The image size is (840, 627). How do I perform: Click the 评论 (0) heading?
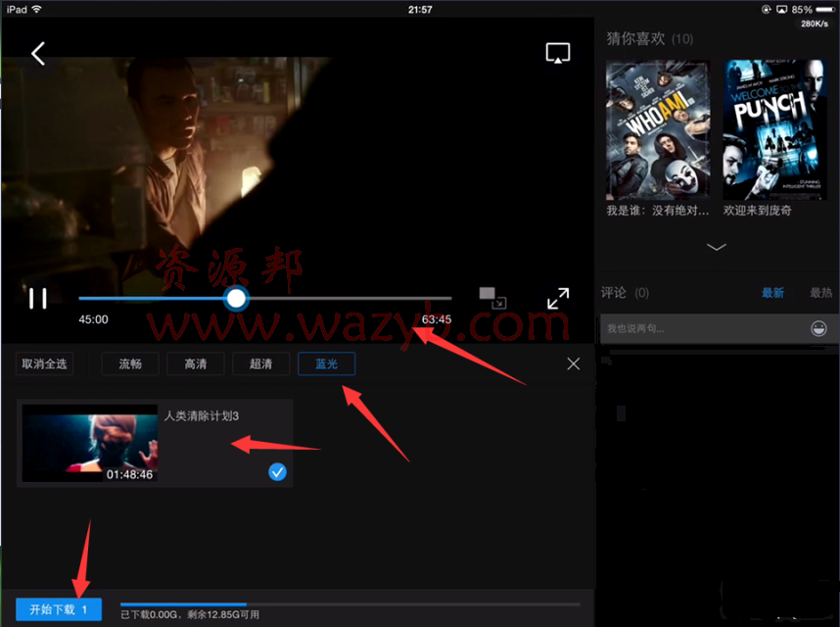(x=625, y=293)
